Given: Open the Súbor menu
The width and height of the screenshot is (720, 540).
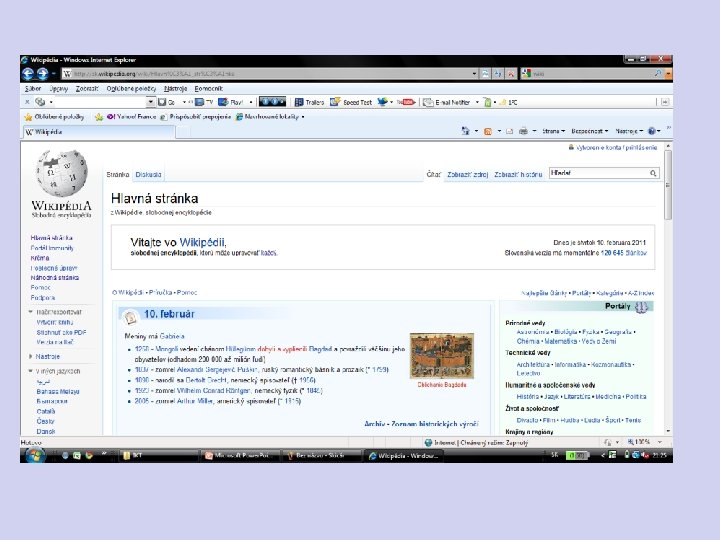Looking at the screenshot, I should click(33, 89).
